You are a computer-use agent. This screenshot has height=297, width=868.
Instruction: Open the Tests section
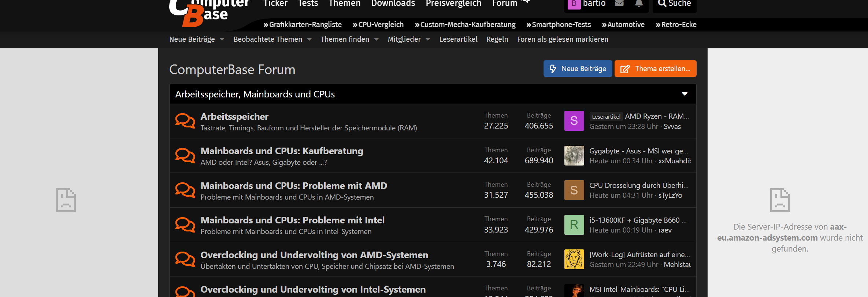tap(308, 4)
